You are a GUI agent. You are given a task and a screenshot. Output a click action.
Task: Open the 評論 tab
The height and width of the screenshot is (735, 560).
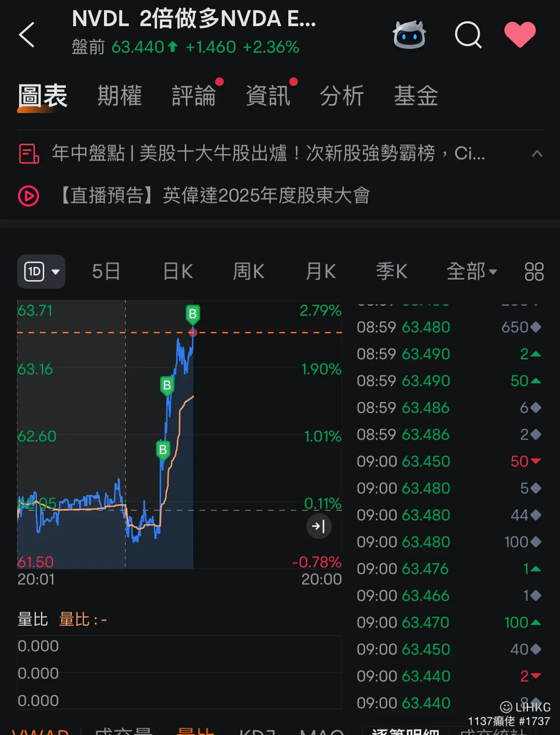[194, 95]
